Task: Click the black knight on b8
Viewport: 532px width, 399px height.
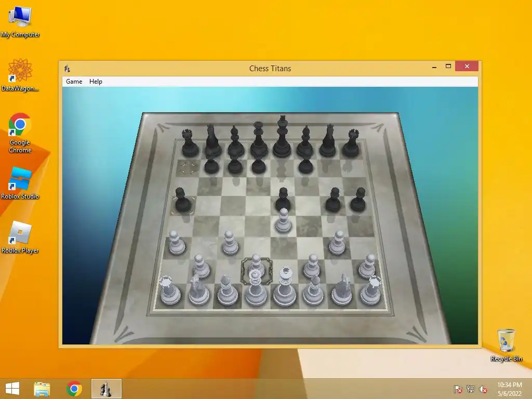Action: [212, 141]
